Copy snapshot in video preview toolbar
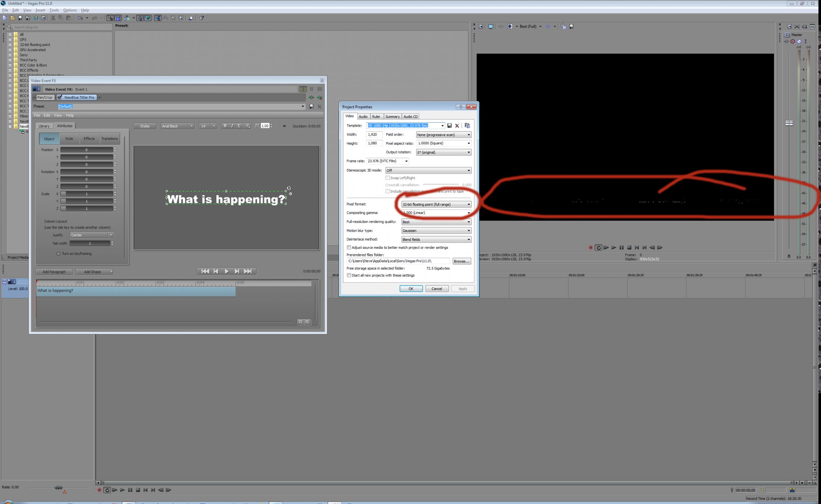This screenshot has width=821, height=504. (x=563, y=27)
